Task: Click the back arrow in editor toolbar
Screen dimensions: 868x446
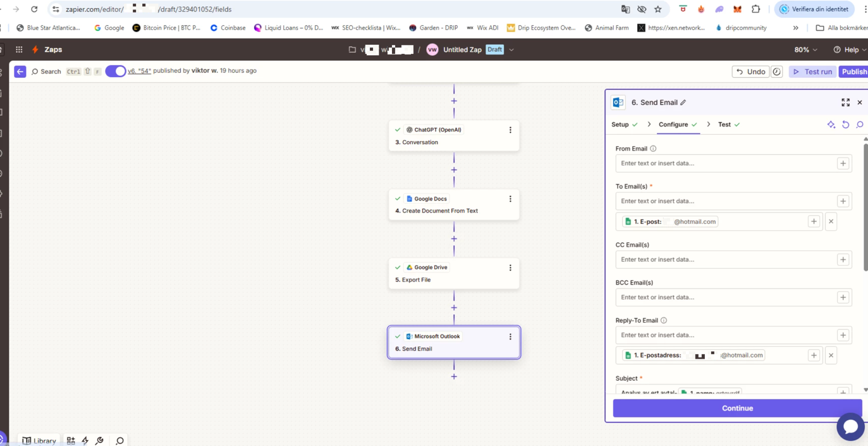Action: coord(20,71)
